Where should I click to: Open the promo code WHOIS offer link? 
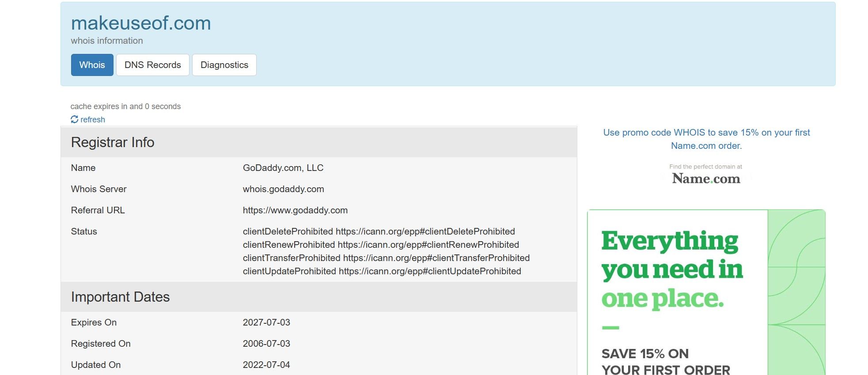point(706,139)
